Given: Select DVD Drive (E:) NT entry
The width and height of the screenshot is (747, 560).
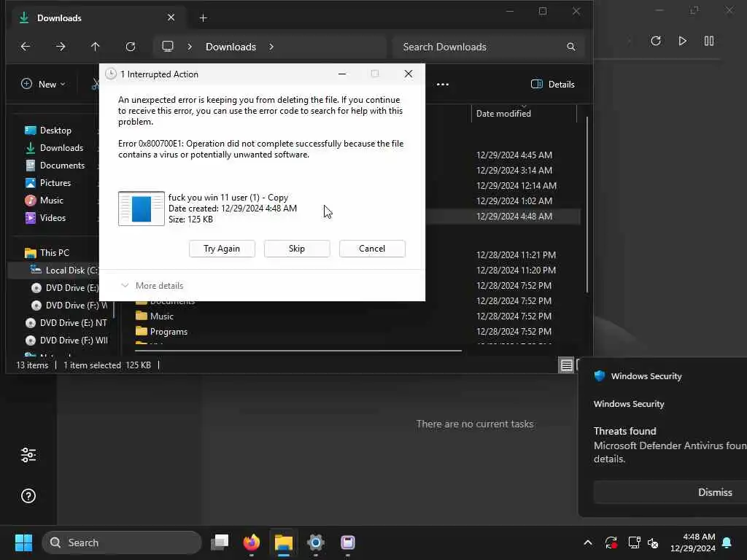Looking at the screenshot, I should pos(74,323).
